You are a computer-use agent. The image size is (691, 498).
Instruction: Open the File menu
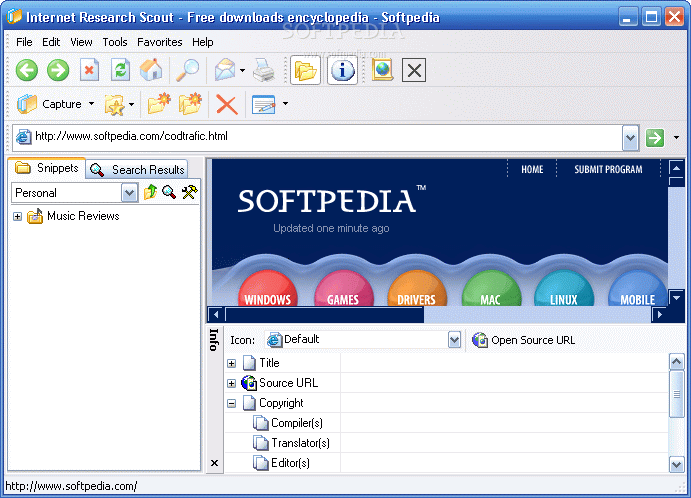coord(24,42)
